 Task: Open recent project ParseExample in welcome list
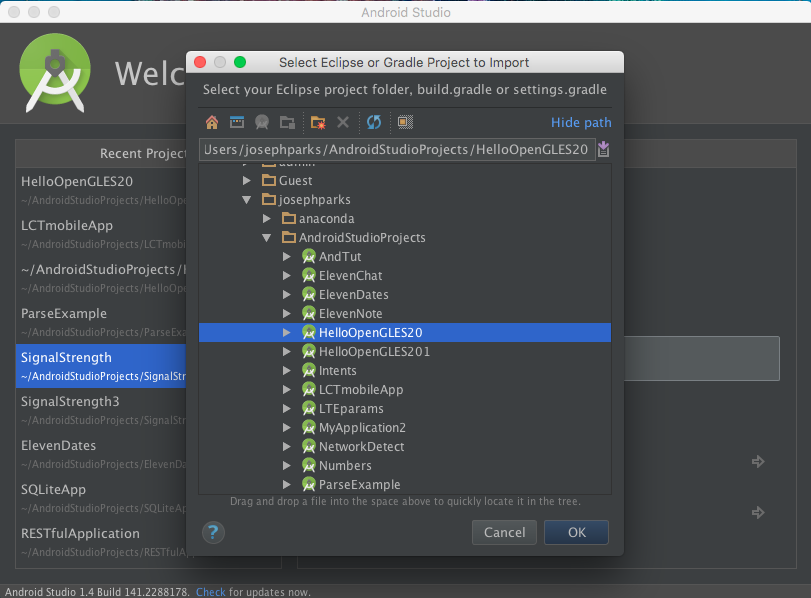point(101,322)
